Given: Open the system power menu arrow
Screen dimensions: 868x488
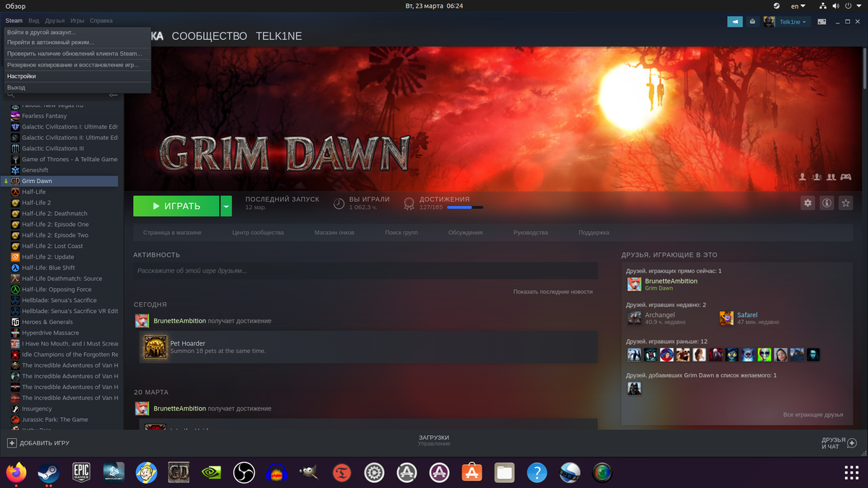Looking at the screenshot, I should click(859, 6).
